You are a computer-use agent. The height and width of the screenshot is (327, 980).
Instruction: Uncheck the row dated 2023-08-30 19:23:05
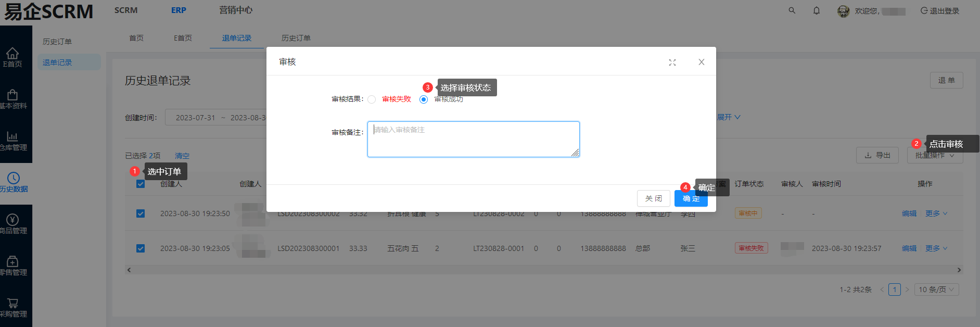(x=141, y=248)
